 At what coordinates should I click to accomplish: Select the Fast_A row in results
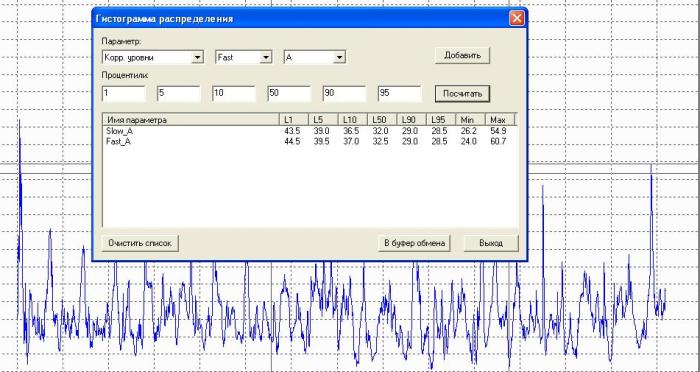[310, 142]
